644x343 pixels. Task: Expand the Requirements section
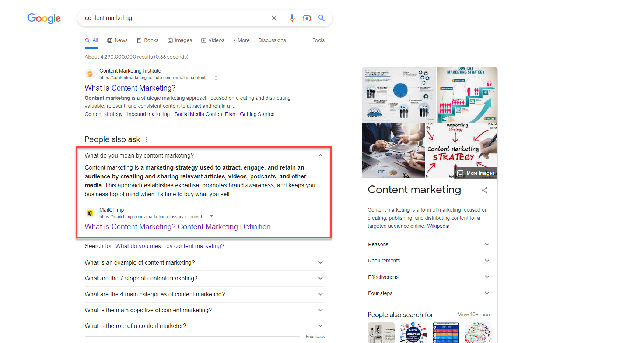click(x=430, y=261)
